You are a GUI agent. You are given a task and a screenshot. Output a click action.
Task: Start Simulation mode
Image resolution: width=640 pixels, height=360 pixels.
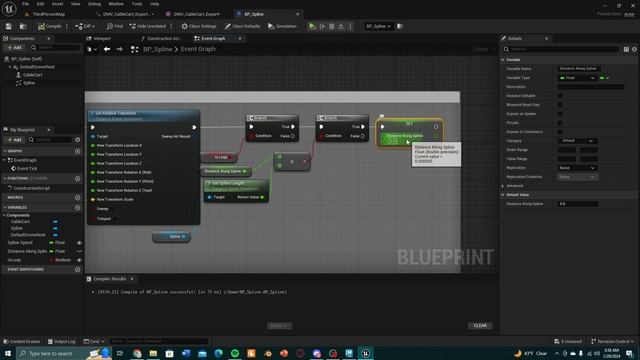pos(282,26)
